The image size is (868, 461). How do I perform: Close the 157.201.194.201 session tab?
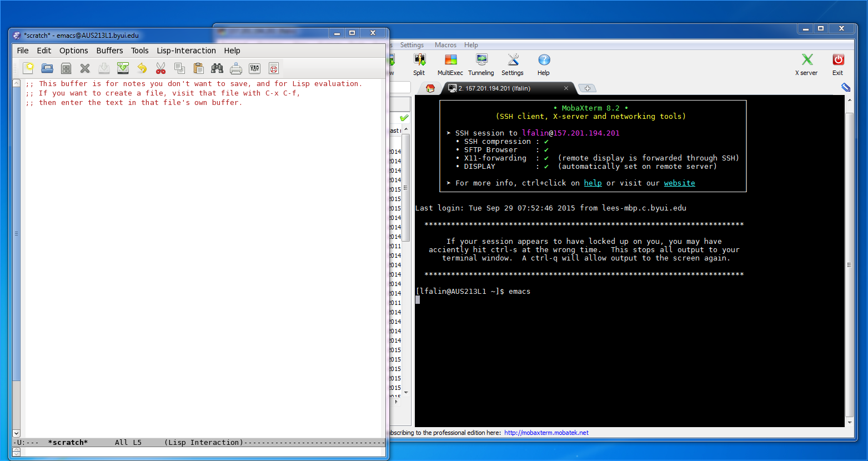point(566,88)
